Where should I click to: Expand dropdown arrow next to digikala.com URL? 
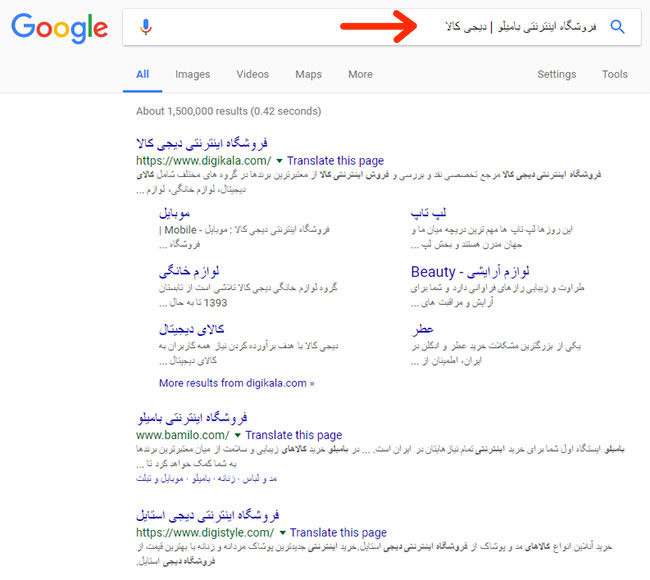tap(279, 161)
